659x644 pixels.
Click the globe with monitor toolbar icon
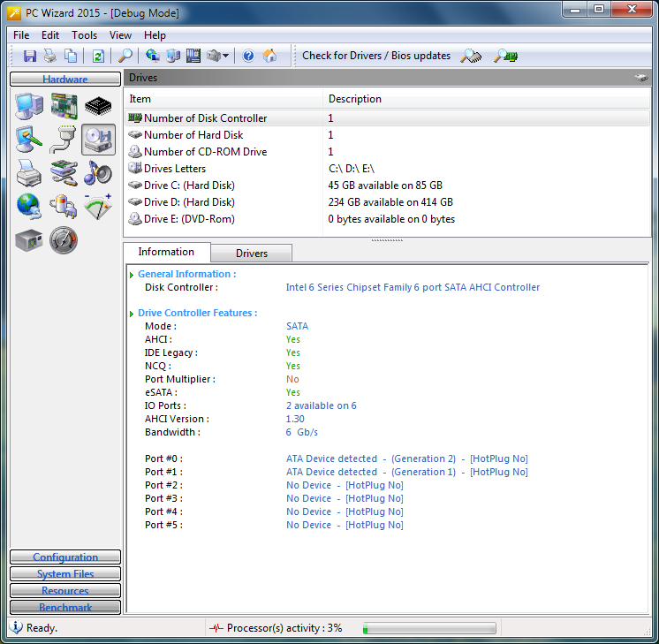[152, 56]
